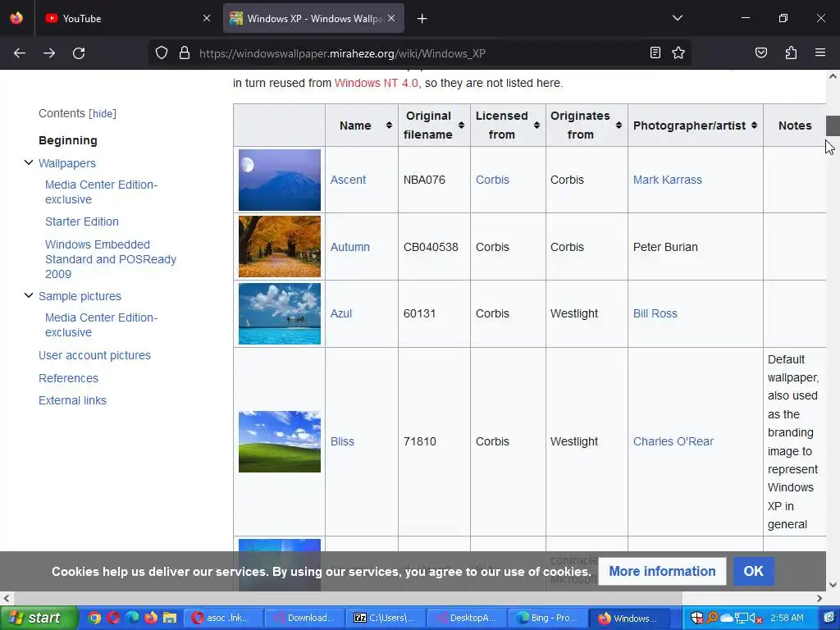Screen dimensions: 840x630
Task: Jump to Beginning in contents
Action: point(68,140)
